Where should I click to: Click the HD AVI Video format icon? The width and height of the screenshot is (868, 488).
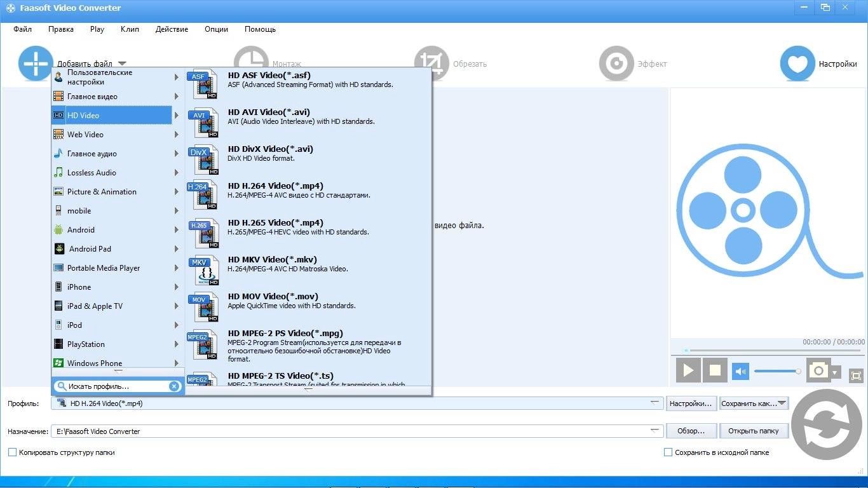[203, 123]
